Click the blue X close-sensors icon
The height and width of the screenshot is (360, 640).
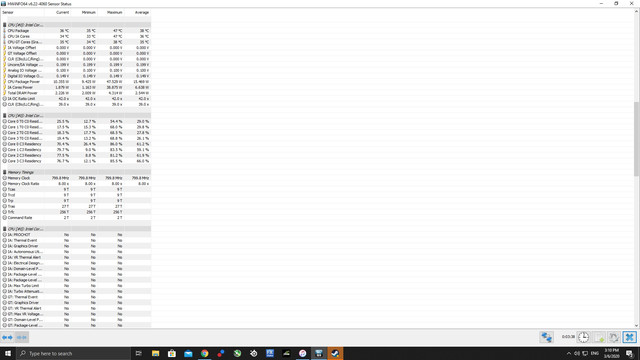point(629,337)
